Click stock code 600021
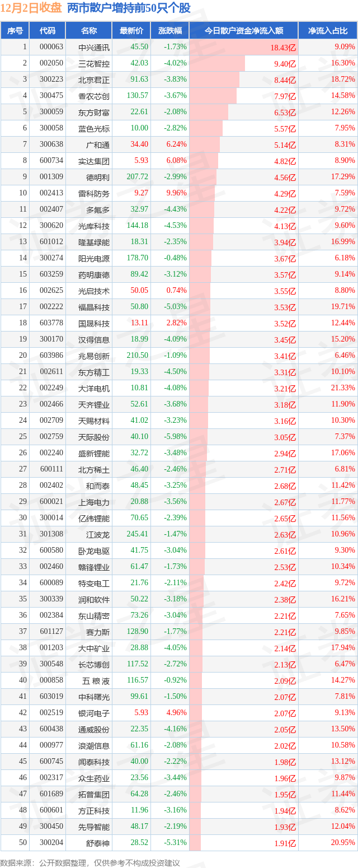 pyautogui.click(x=51, y=502)
